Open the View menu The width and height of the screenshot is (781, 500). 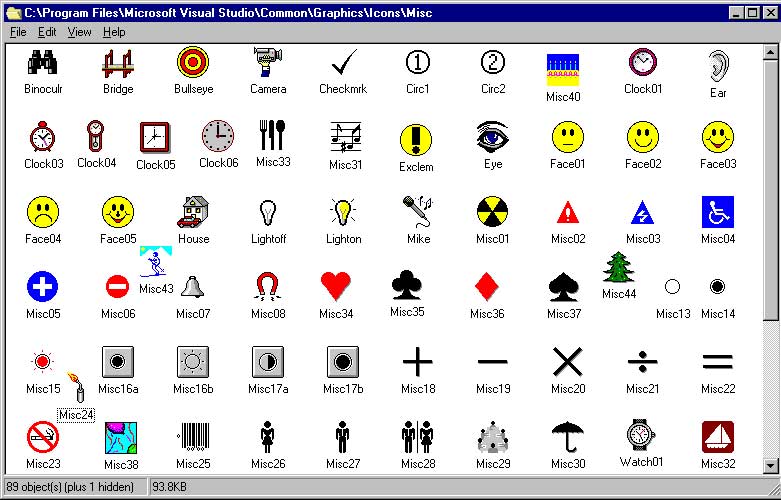coord(80,32)
